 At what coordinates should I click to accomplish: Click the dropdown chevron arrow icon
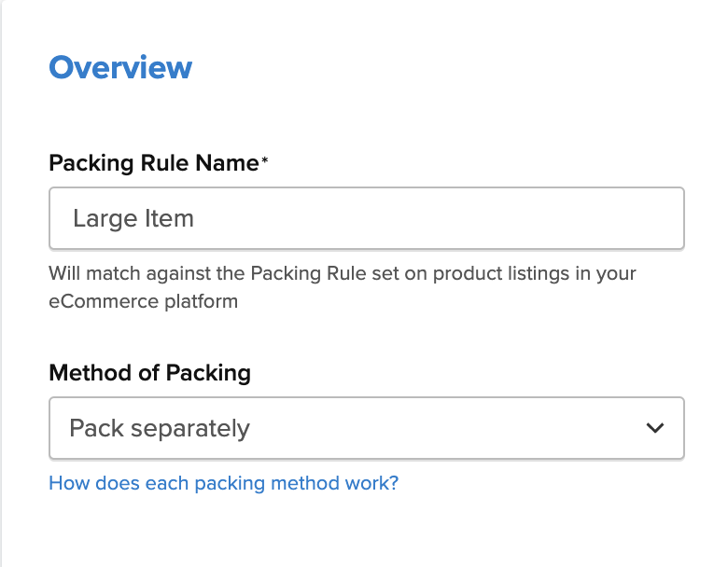[655, 428]
